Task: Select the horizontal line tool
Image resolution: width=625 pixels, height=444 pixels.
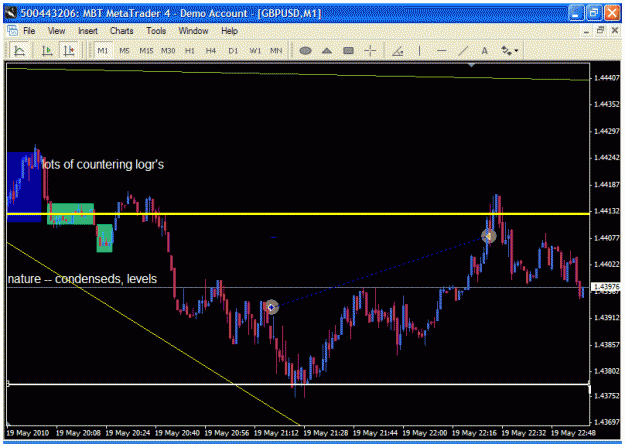Action: (441, 51)
